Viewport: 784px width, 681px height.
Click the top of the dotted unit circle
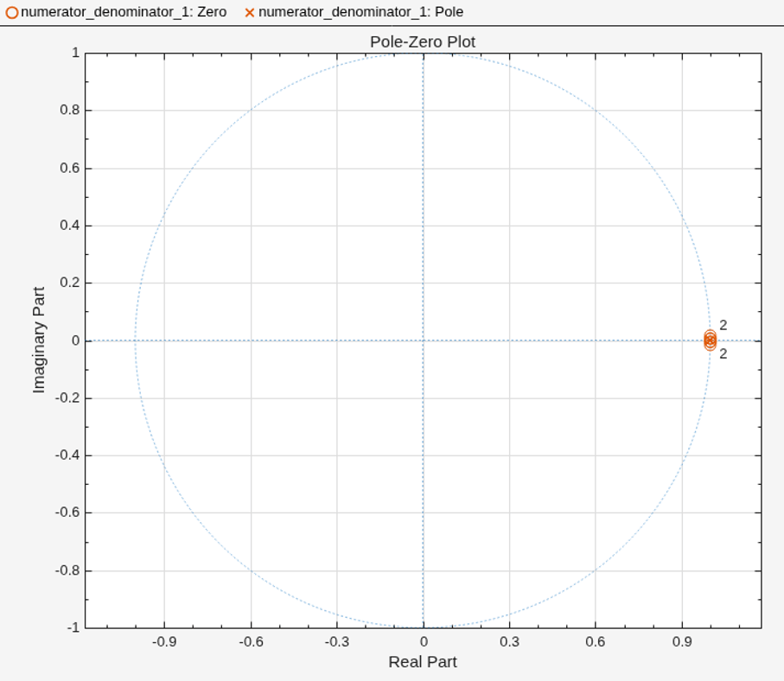point(424,54)
